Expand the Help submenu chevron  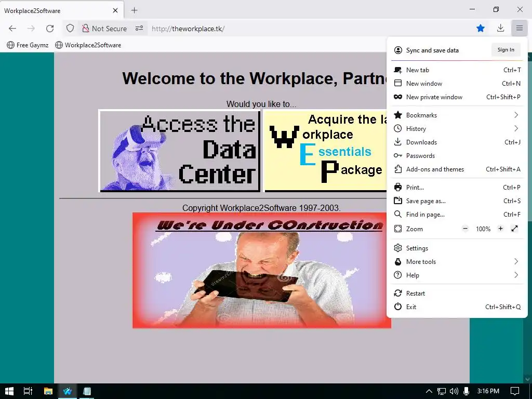(x=516, y=275)
